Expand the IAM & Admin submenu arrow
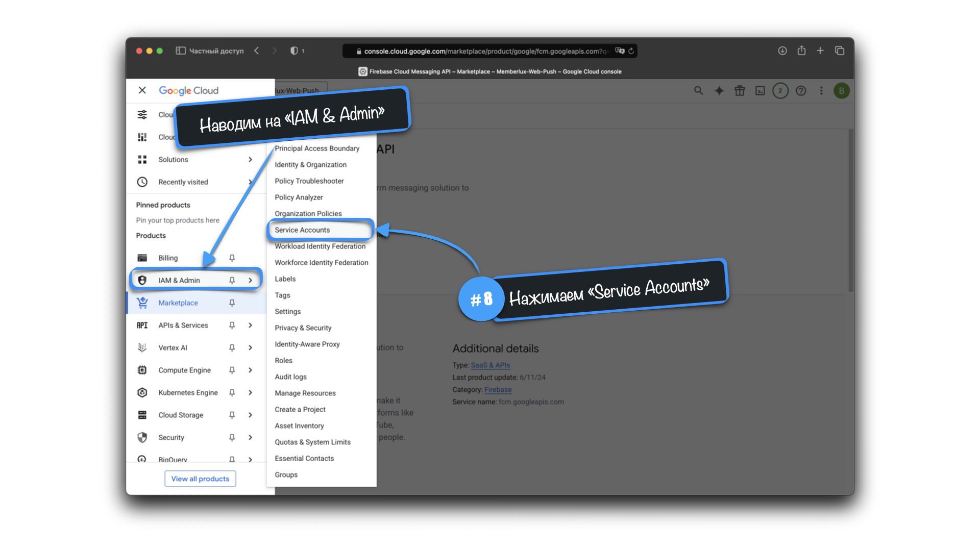980x551 pixels. tap(250, 281)
